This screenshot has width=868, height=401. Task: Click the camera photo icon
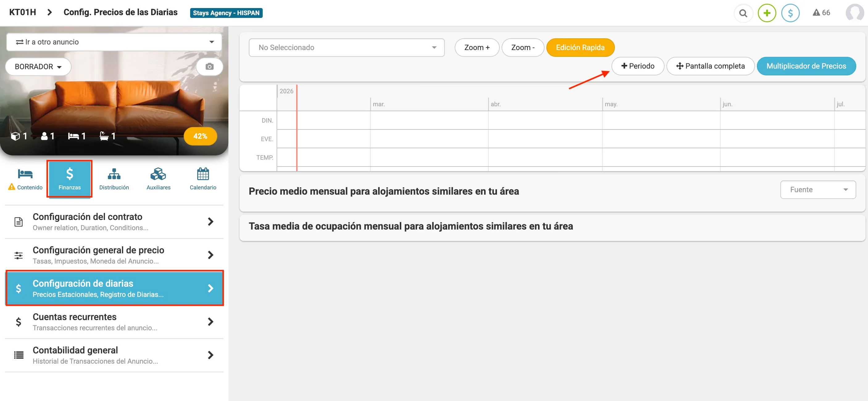tap(209, 66)
